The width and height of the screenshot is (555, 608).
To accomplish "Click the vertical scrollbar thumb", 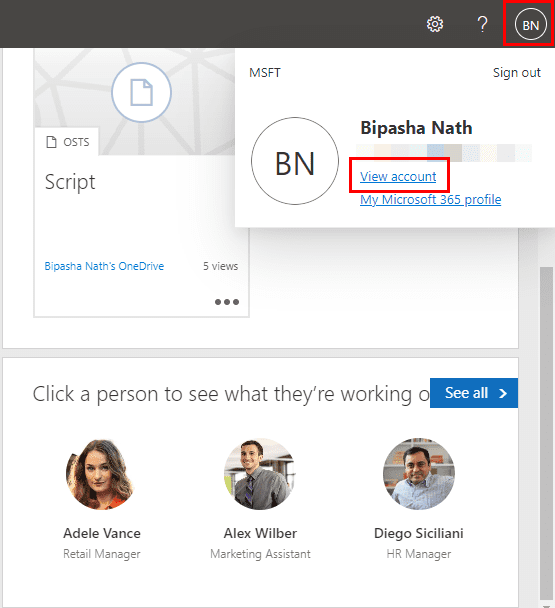I will point(546,433).
